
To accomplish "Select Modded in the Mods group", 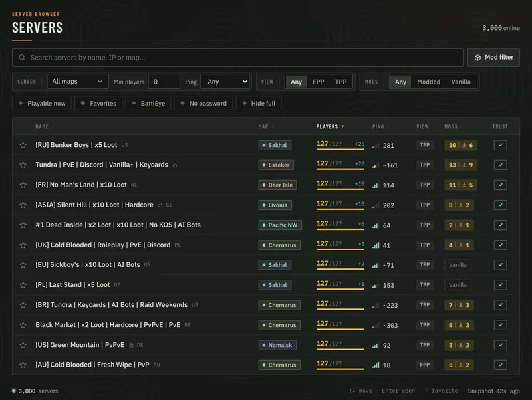I will (428, 82).
